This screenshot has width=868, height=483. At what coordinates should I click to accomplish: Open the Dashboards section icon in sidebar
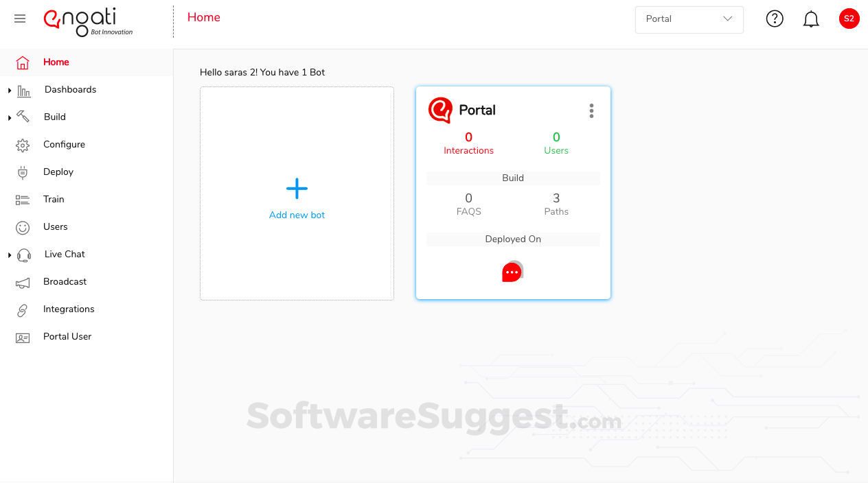21,90
